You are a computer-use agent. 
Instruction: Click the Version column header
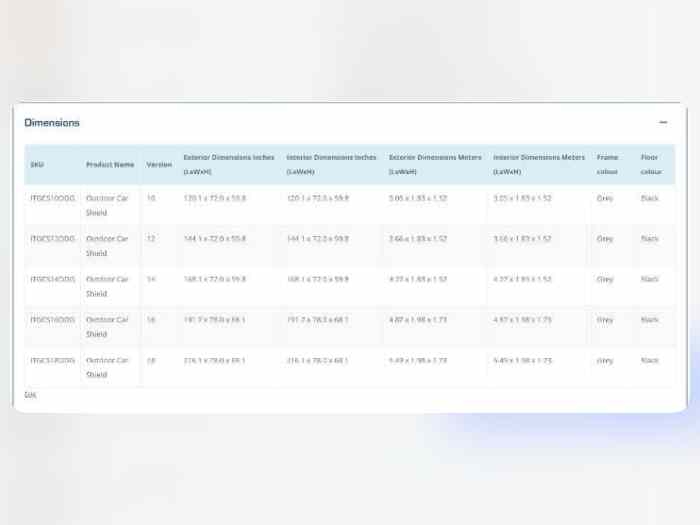[159, 165]
